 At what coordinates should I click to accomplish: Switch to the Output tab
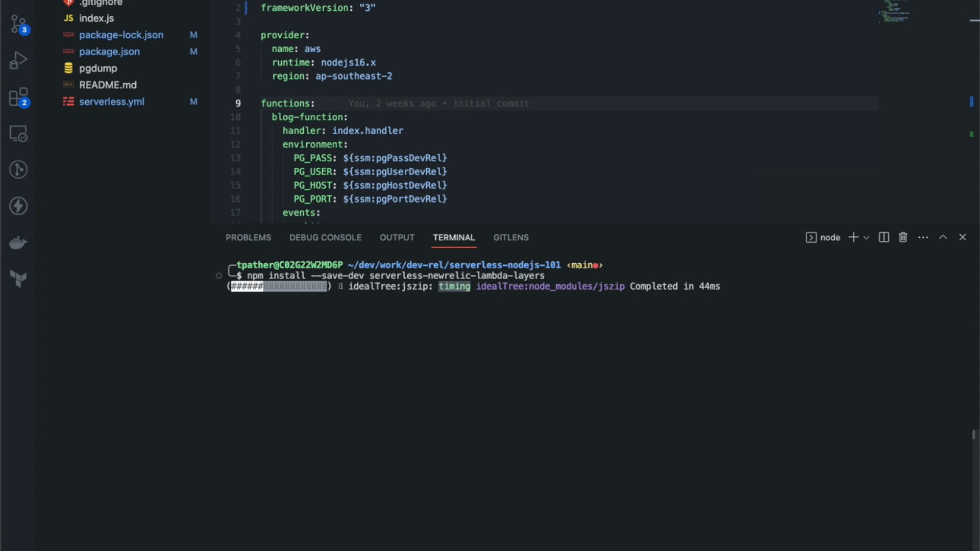[397, 238]
